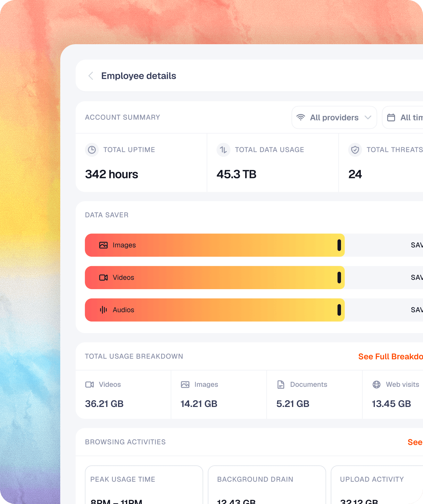
Task: Open the All providers dropdown
Action: [334, 118]
